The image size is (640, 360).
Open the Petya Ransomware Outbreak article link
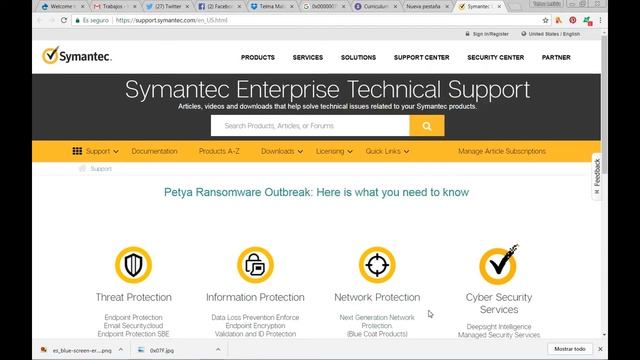[x=316, y=192]
